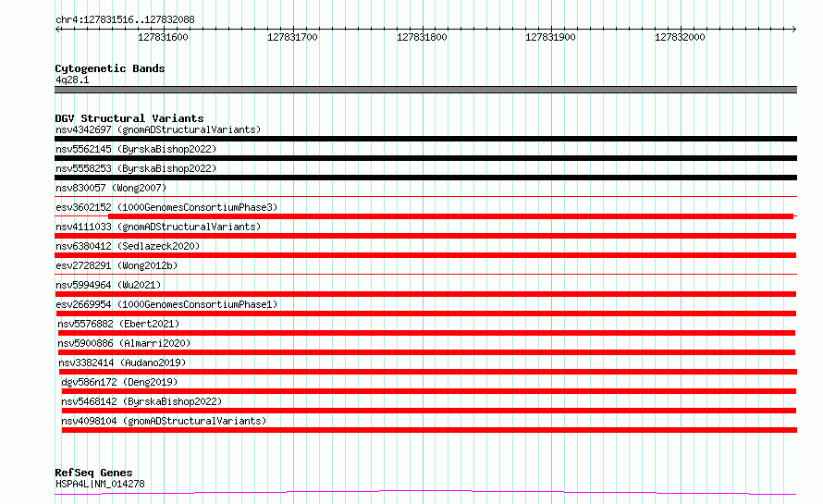Select the gray 4q28.1 cytogenetic band bar
This screenshot has width=823, height=504.
[x=425, y=90]
